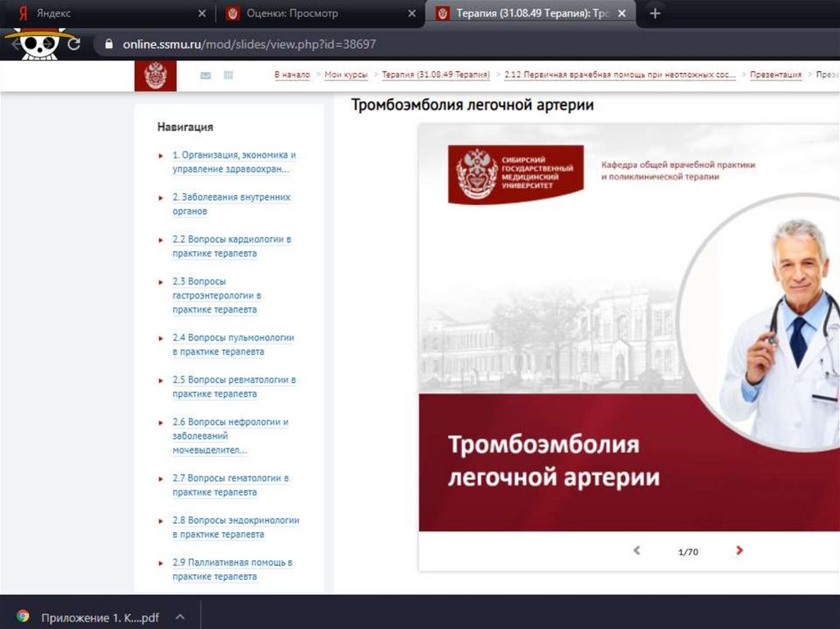Open messages via the envelope icon
Screen dimensions: 840x629
point(205,75)
